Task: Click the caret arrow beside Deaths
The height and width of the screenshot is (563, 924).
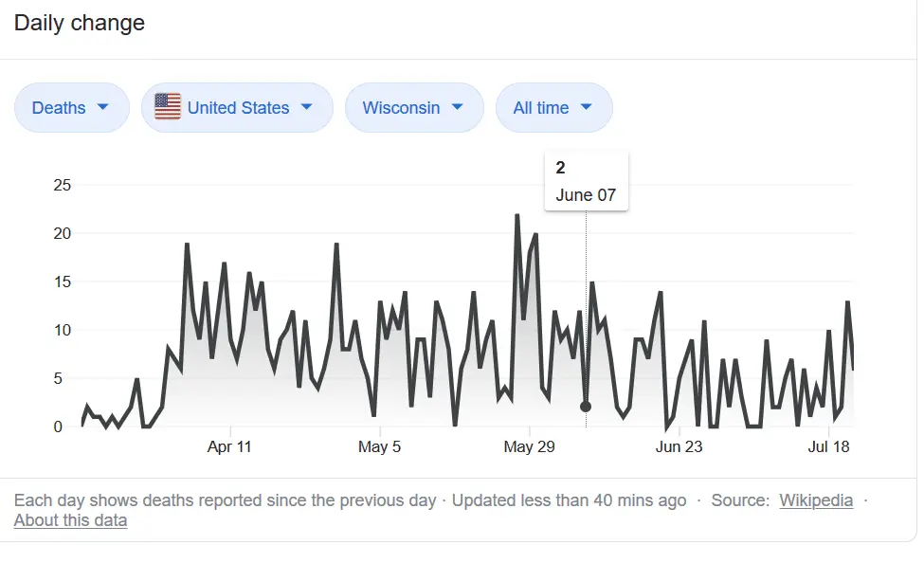Action: point(102,107)
